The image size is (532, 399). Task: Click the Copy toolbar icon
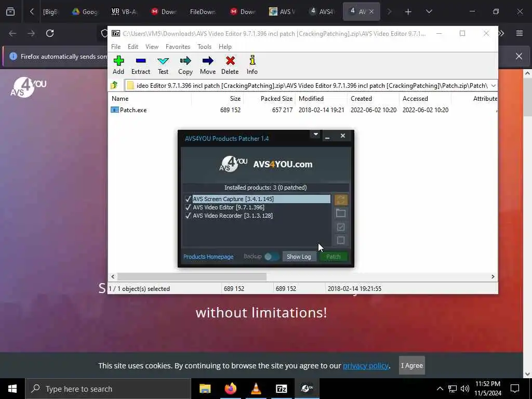tap(185, 65)
